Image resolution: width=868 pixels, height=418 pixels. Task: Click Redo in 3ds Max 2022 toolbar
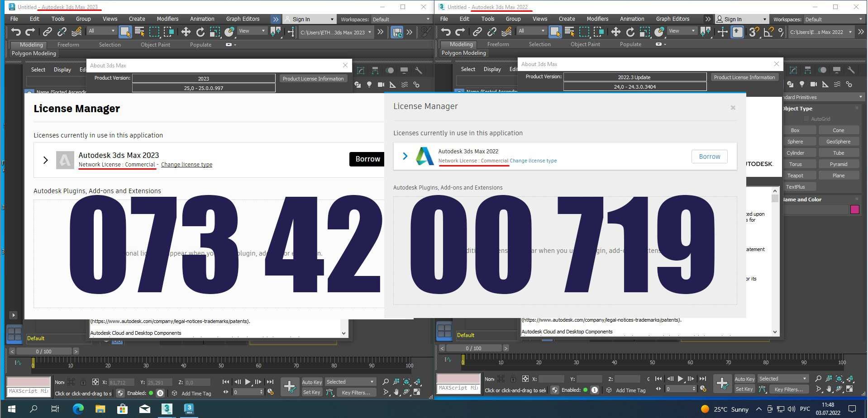(460, 32)
